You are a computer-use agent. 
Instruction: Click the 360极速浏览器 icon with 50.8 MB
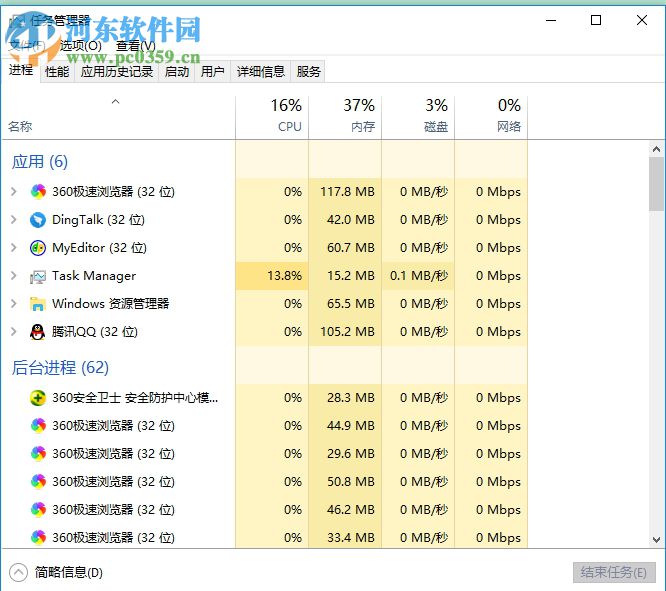click(x=38, y=482)
